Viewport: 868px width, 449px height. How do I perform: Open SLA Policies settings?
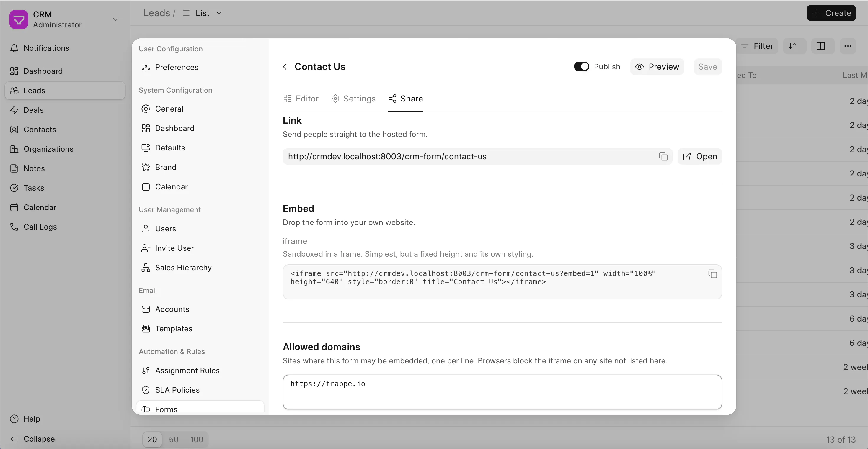click(x=200, y=390)
